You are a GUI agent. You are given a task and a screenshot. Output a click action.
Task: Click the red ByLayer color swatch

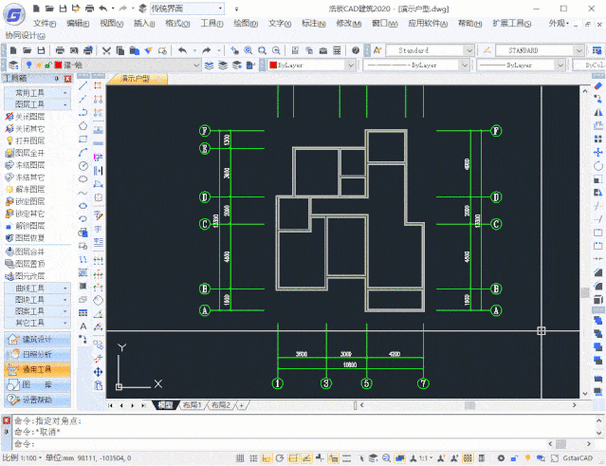coord(273,65)
